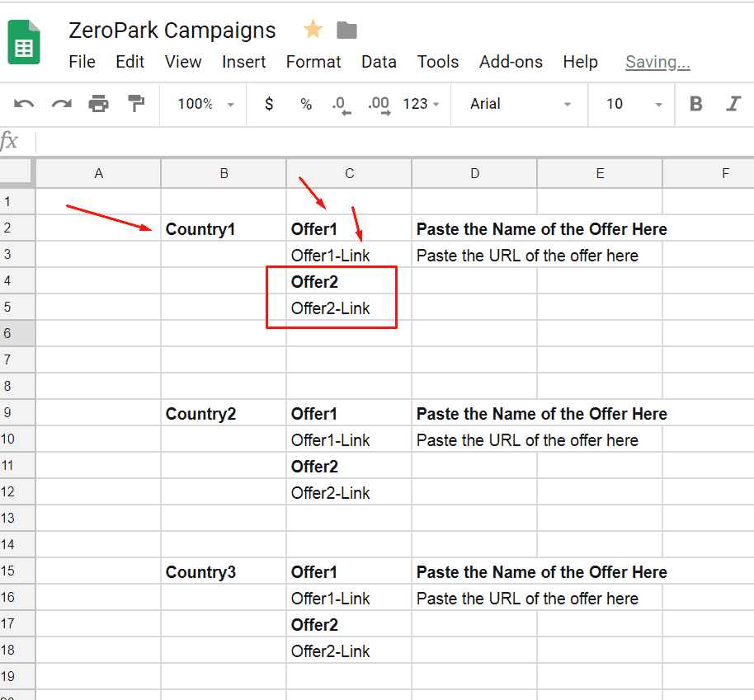Image resolution: width=754 pixels, height=700 pixels.
Task: Open the Add-ons menu
Action: [x=511, y=62]
